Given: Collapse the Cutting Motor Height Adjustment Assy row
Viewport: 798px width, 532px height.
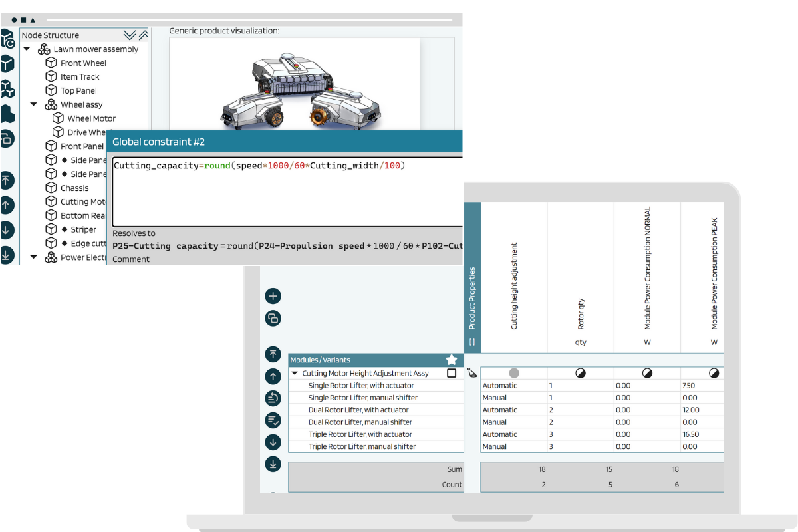Looking at the screenshot, I should tap(295, 374).
